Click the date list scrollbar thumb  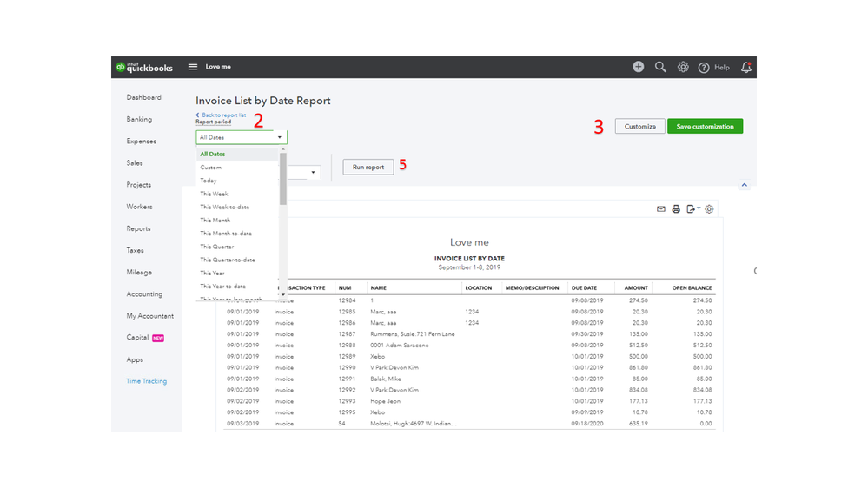pos(283,178)
